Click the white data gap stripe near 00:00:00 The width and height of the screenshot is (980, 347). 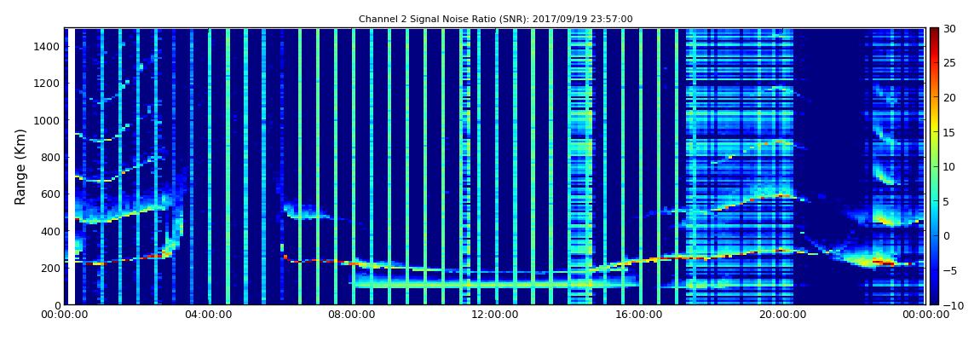(72, 166)
